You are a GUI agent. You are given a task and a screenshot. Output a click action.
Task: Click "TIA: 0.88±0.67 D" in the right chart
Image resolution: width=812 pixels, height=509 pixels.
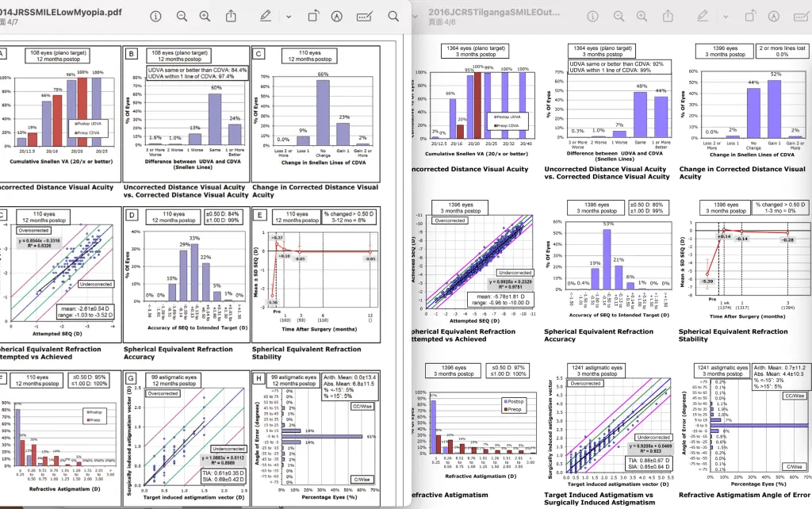649,461
